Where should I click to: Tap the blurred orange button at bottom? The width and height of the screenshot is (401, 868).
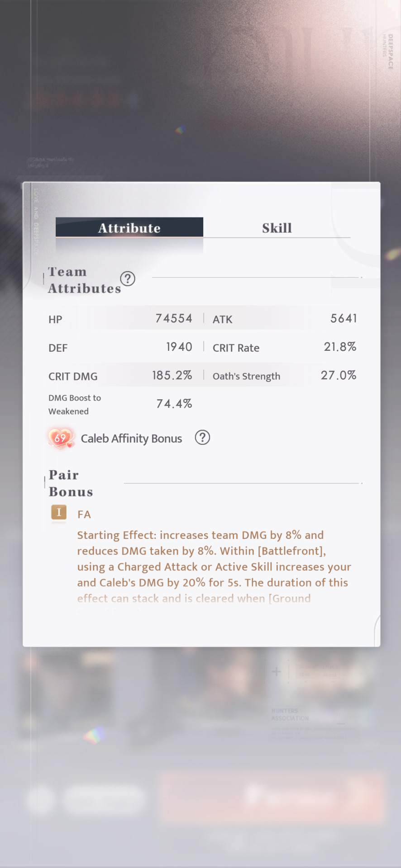(272, 797)
